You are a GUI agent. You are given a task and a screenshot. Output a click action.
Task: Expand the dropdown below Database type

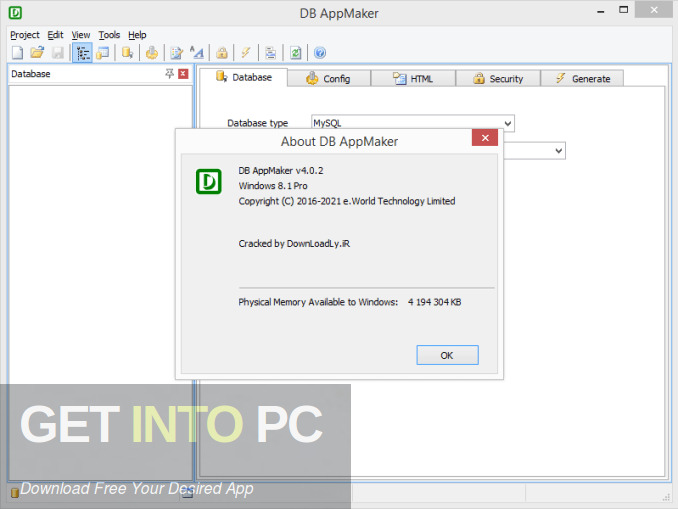(x=559, y=151)
